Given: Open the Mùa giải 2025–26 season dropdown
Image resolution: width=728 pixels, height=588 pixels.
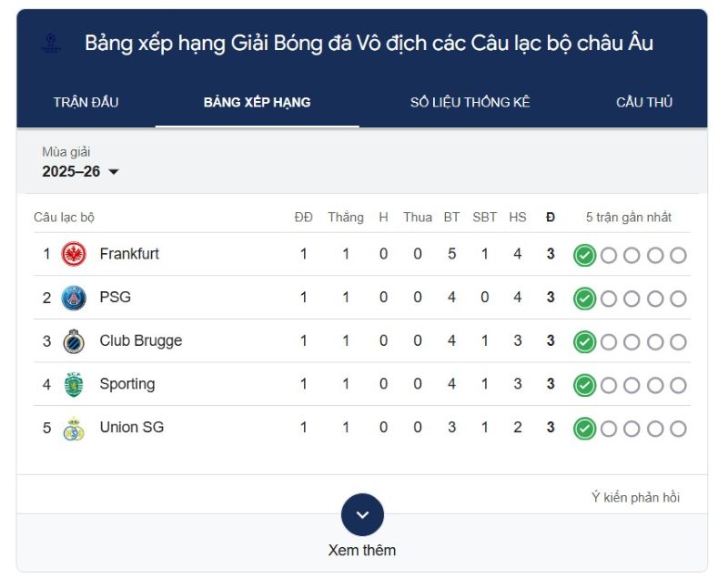Looking at the screenshot, I should (81, 170).
